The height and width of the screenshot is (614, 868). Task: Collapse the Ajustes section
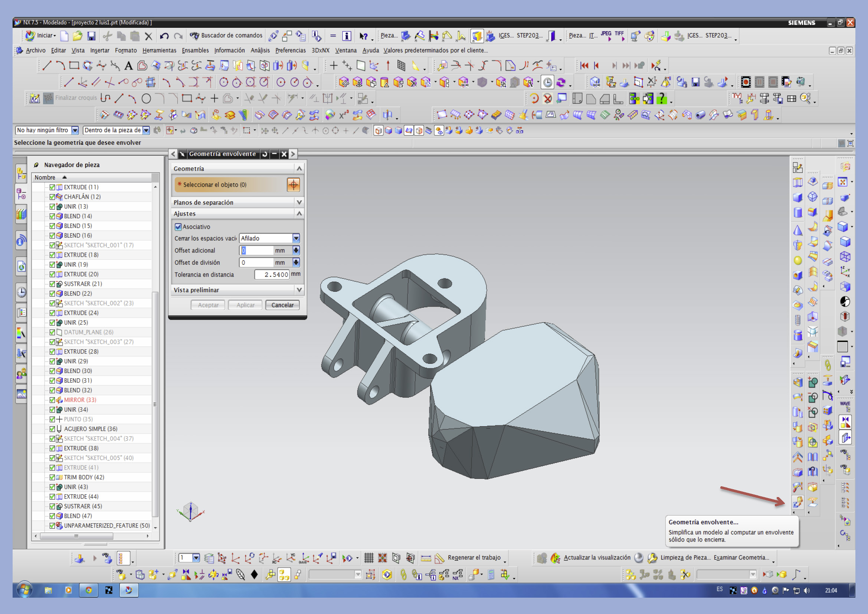[299, 213]
